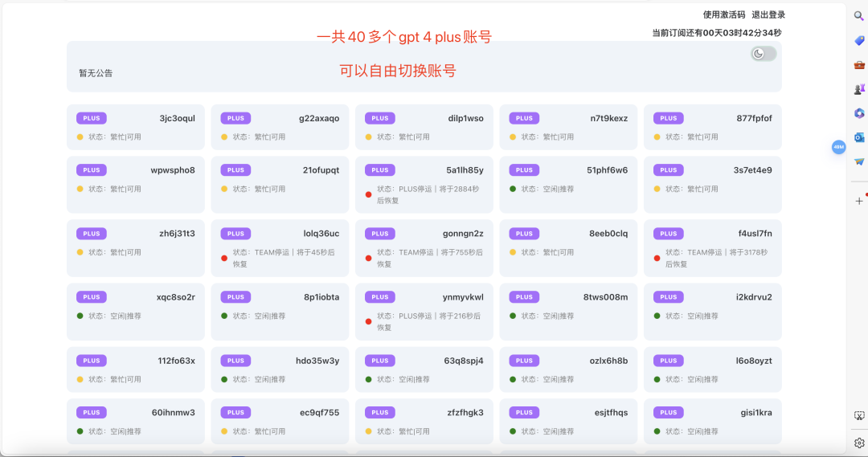868x457 pixels.
Task: Click the 暂无公告 announcement text
Action: click(x=96, y=73)
